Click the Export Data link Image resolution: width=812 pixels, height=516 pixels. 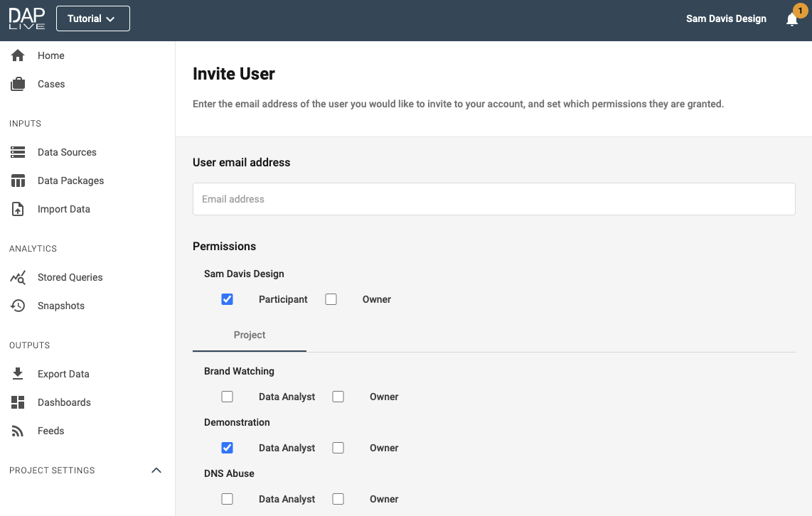(63, 374)
